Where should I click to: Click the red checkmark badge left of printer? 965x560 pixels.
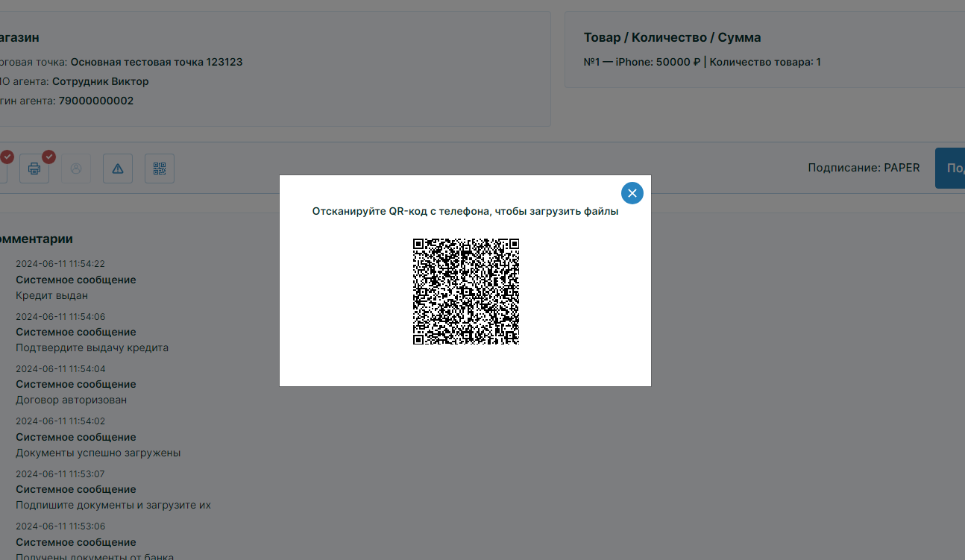click(x=7, y=157)
